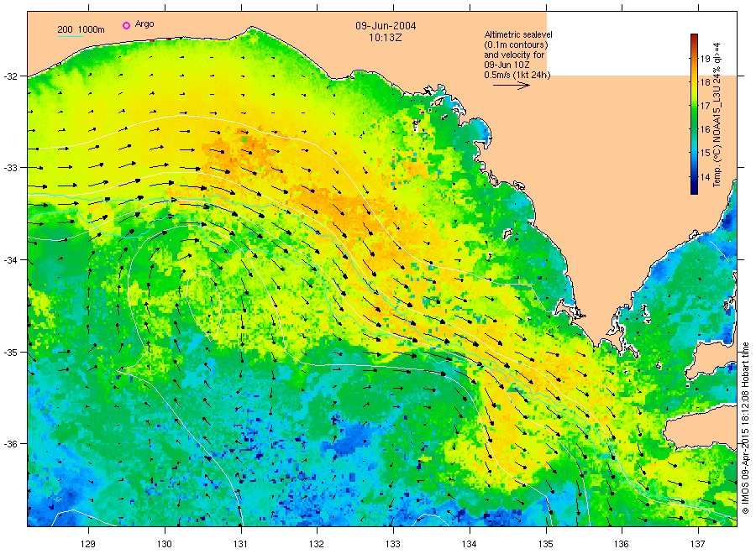This screenshot has width=756, height=554.
Task: Click longitude label 131
Action: coord(240,545)
